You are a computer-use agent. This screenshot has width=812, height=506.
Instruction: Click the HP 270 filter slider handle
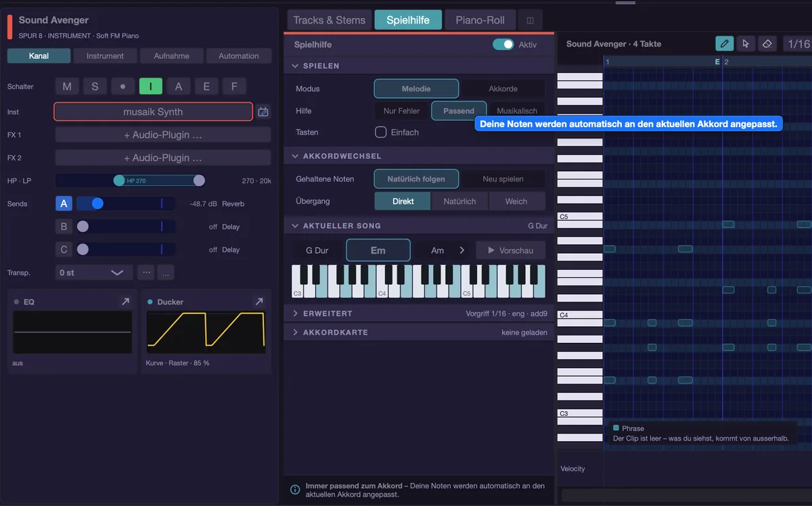(119, 181)
